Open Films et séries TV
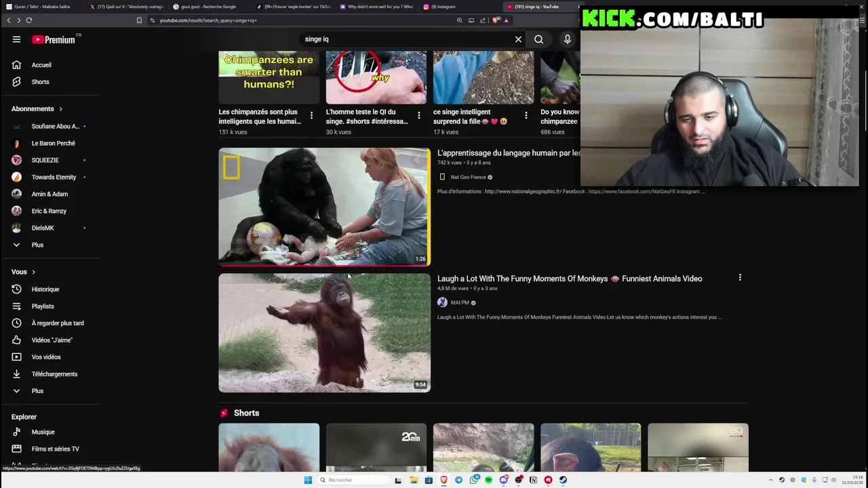The width and height of the screenshot is (868, 488). point(55,449)
